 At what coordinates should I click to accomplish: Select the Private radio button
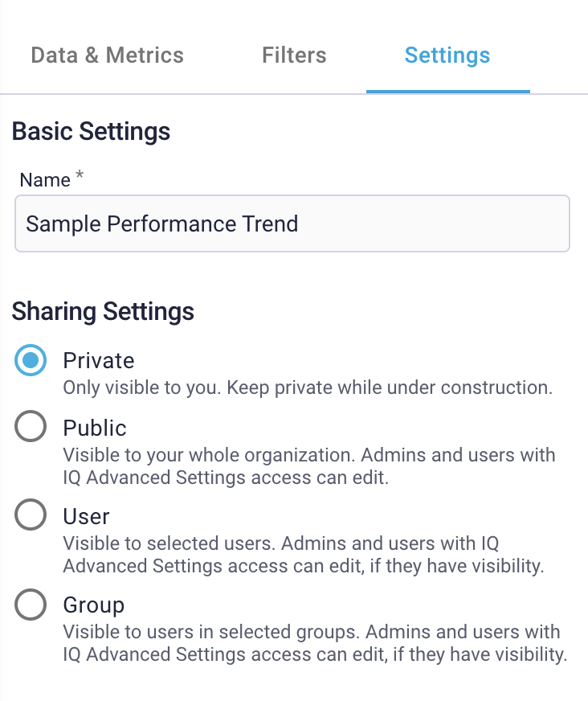[x=31, y=361]
